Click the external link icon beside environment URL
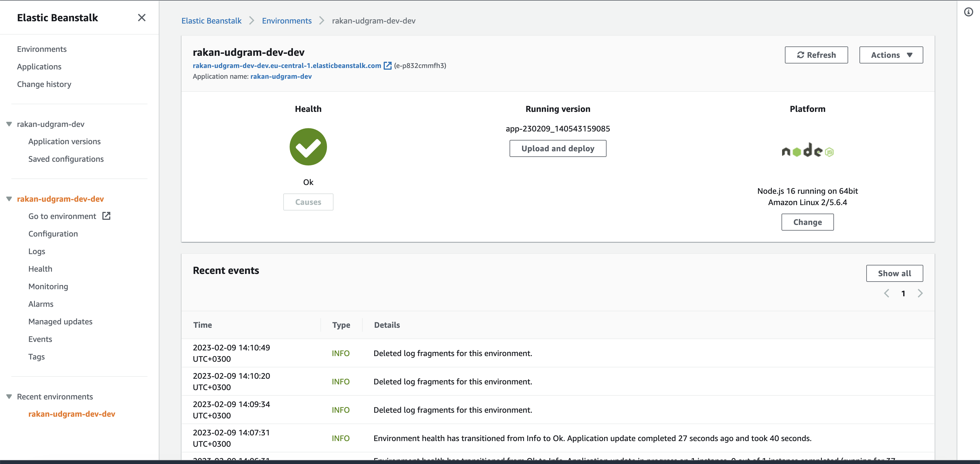980x464 pixels. coord(387,66)
